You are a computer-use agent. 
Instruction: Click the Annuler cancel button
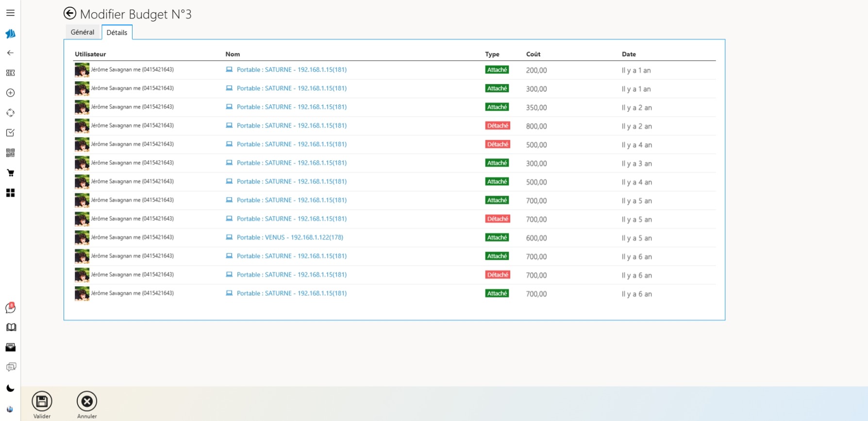pos(87,402)
